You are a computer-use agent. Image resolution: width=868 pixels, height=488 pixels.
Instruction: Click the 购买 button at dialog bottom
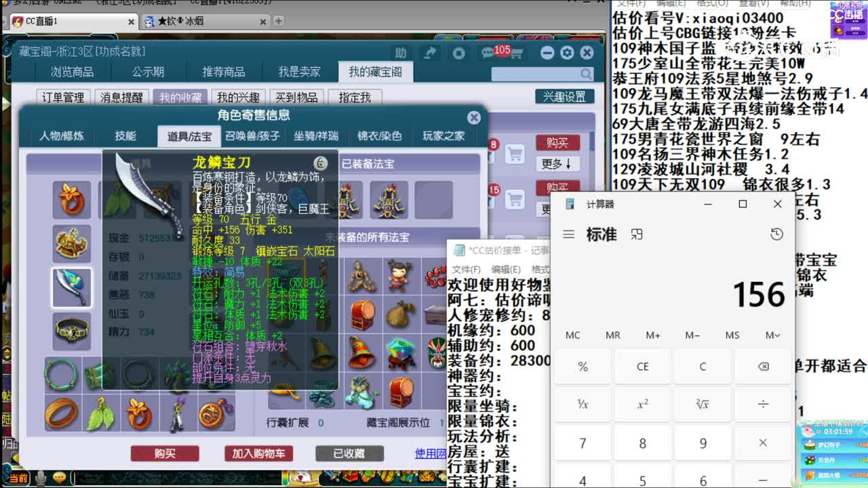(165, 453)
